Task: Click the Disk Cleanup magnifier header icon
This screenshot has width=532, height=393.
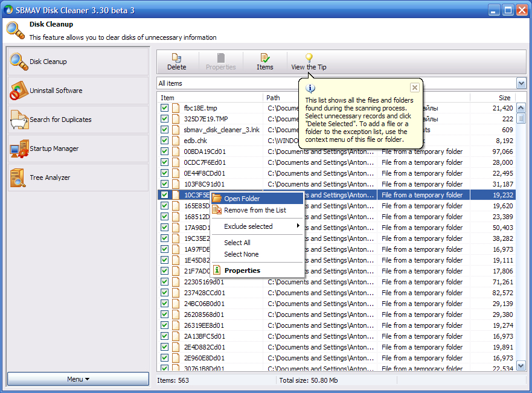Action: (16, 30)
